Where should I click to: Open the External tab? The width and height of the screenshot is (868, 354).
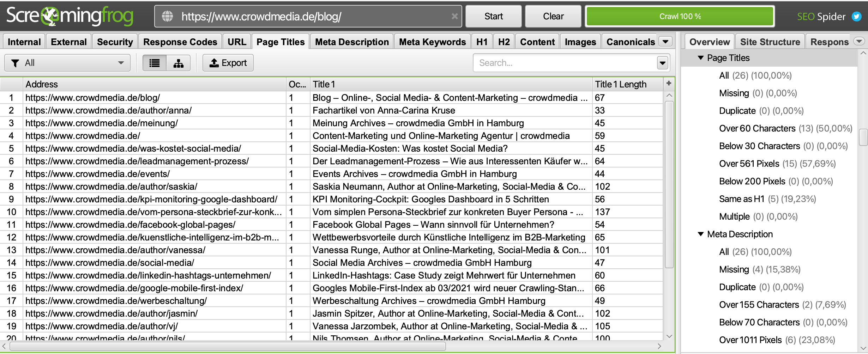pyautogui.click(x=68, y=42)
